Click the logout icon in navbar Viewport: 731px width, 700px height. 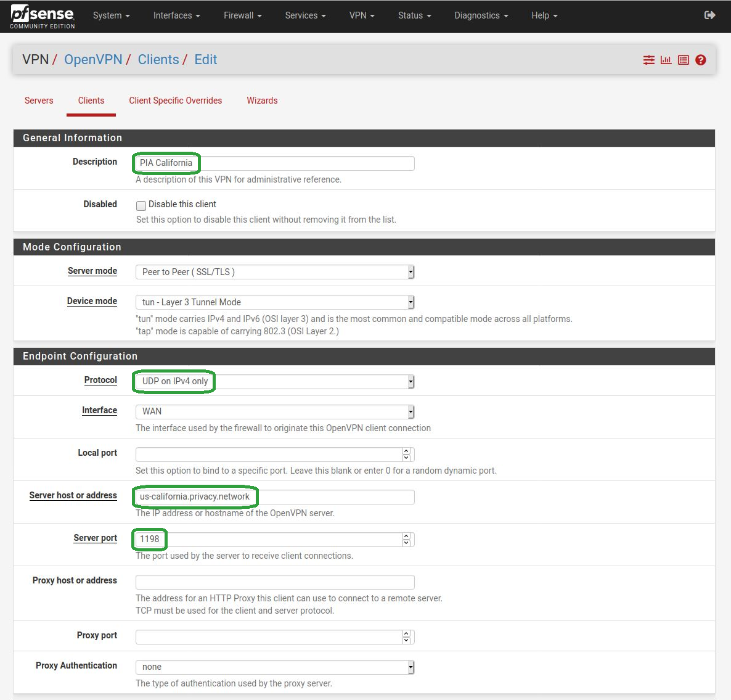[x=709, y=15]
